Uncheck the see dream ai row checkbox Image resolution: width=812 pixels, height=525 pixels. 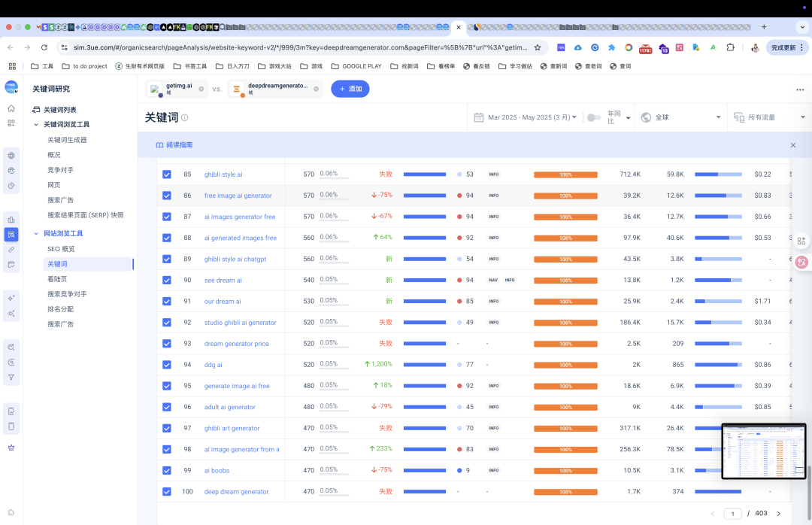167,281
